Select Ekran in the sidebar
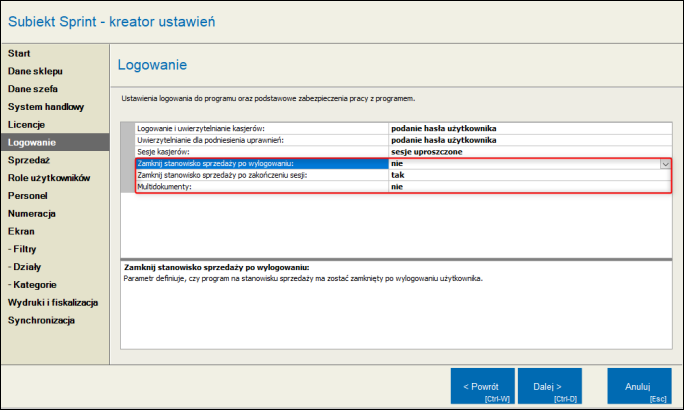The image size is (684, 410). tap(22, 231)
